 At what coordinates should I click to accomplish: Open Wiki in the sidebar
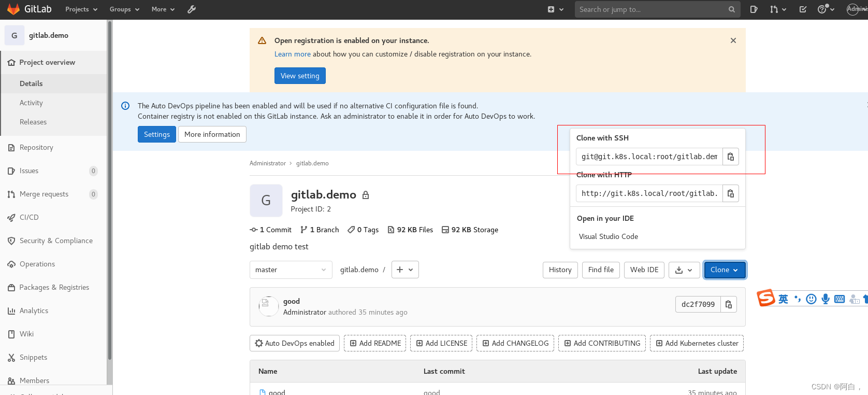click(54, 334)
